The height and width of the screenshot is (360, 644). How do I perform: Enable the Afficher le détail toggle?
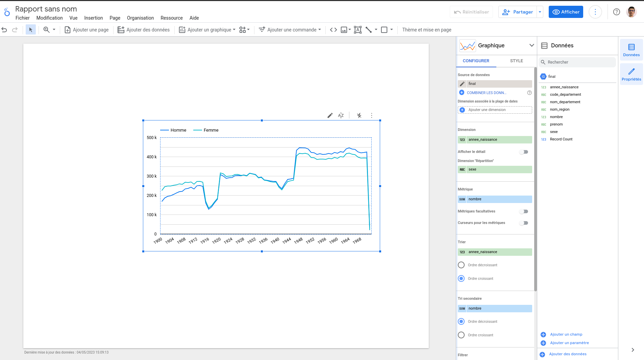524,152
